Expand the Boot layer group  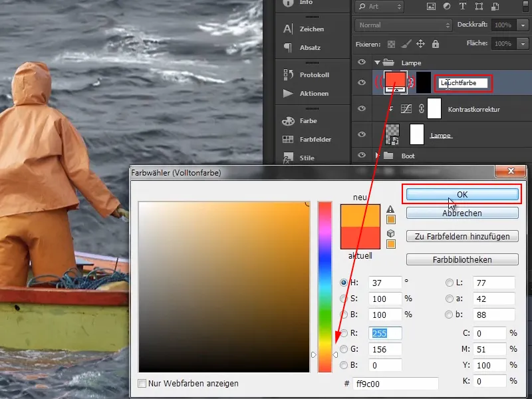377,156
